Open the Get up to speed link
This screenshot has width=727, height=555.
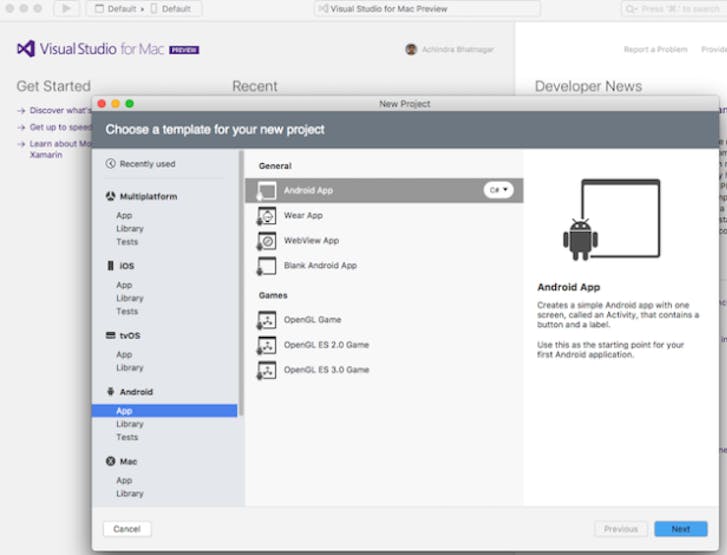[x=60, y=127]
